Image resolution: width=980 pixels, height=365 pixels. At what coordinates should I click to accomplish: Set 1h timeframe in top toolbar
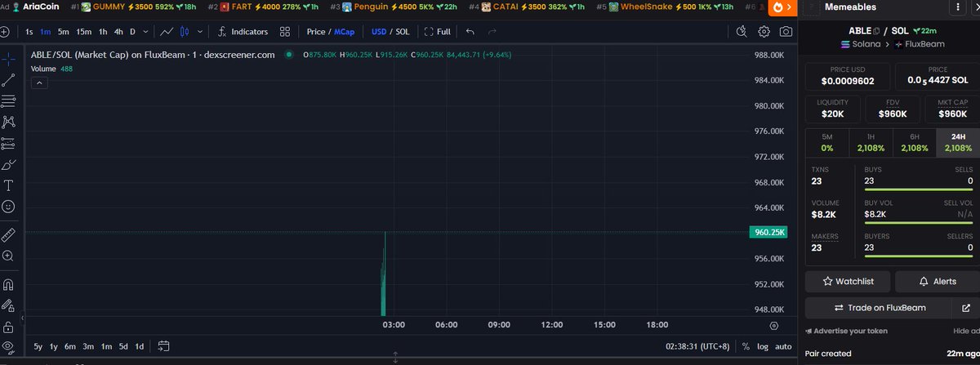pyautogui.click(x=103, y=32)
